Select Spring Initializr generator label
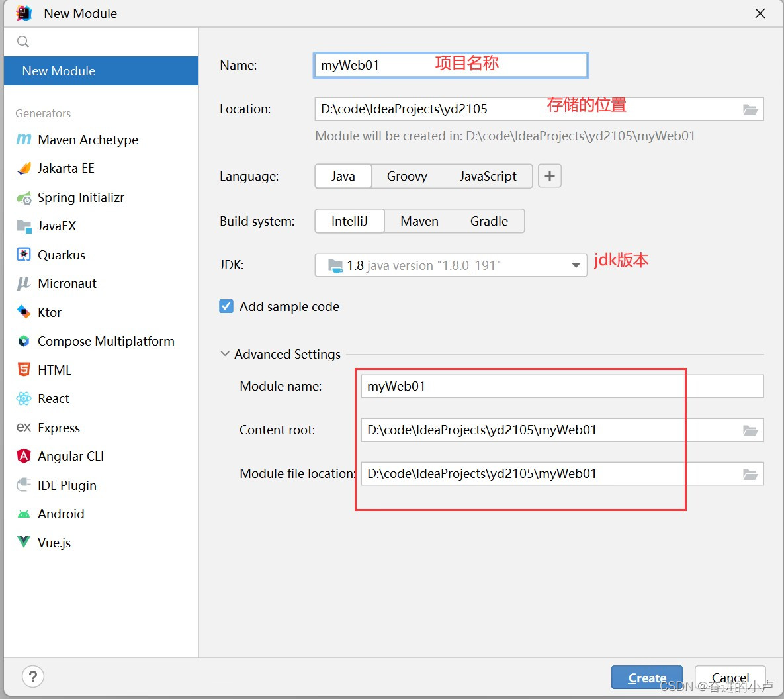This screenshot has height=699, width=784. [x=81, y=198]
